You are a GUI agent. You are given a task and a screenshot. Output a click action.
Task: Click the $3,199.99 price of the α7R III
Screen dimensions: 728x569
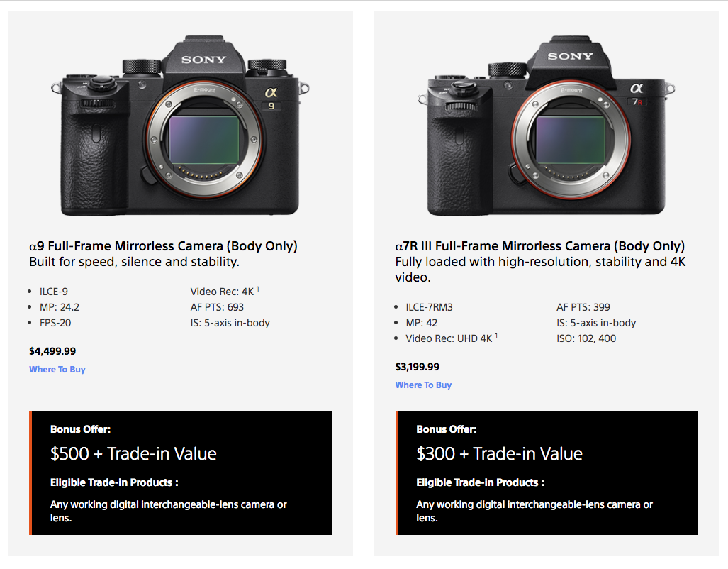point(416,367)
